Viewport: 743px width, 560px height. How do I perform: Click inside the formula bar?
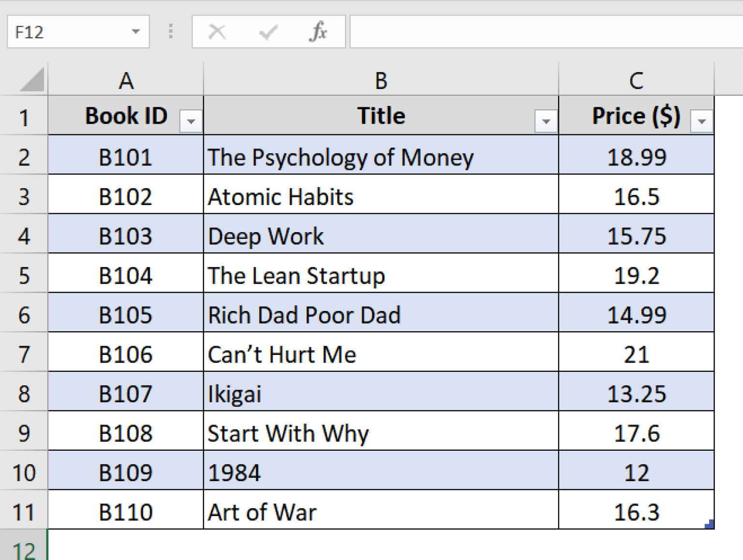[532, 31]
